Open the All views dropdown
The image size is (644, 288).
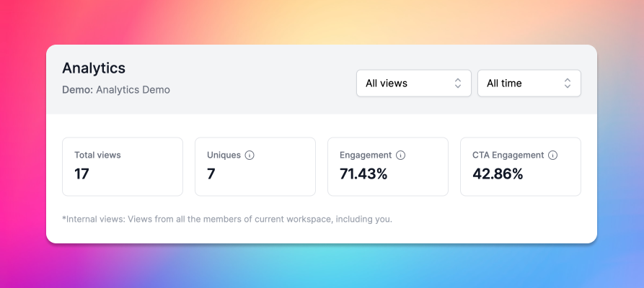click(414, 84)
